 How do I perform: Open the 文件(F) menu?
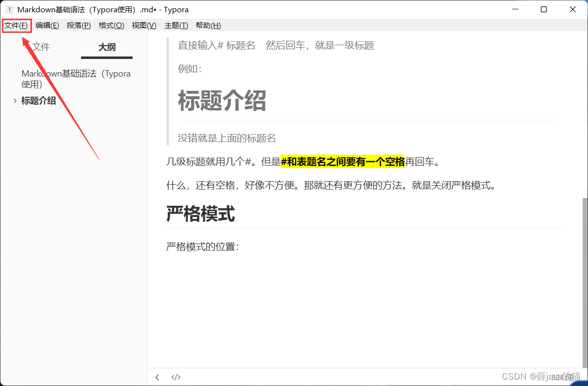pyautogui.click(x=16, y=26)
